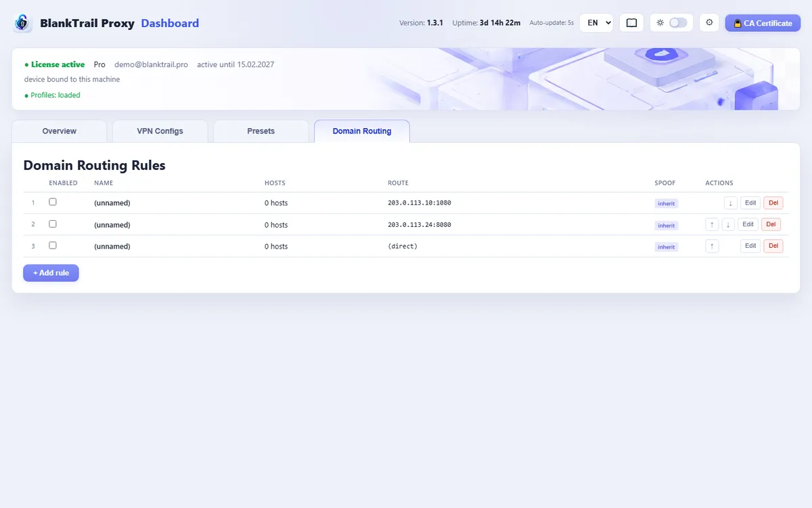Click the Profiles: loaded status
Screen dimensions: 812x508
point(52,95)
